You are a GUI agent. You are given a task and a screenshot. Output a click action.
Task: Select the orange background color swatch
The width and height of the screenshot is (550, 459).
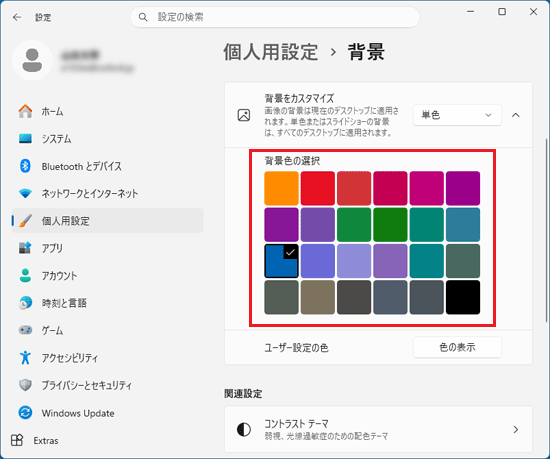tap(281, 188)
